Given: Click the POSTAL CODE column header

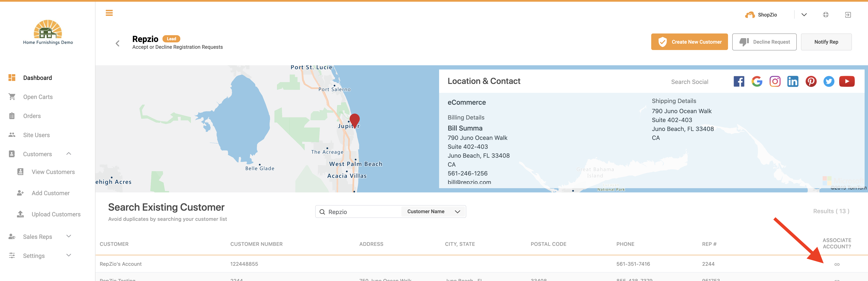Looking at the screenshot, I should click(x=548, y=244).
